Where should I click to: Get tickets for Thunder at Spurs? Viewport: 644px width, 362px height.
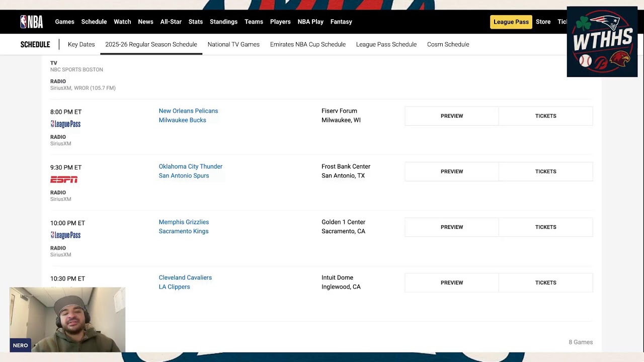click(x=546, y=171)
